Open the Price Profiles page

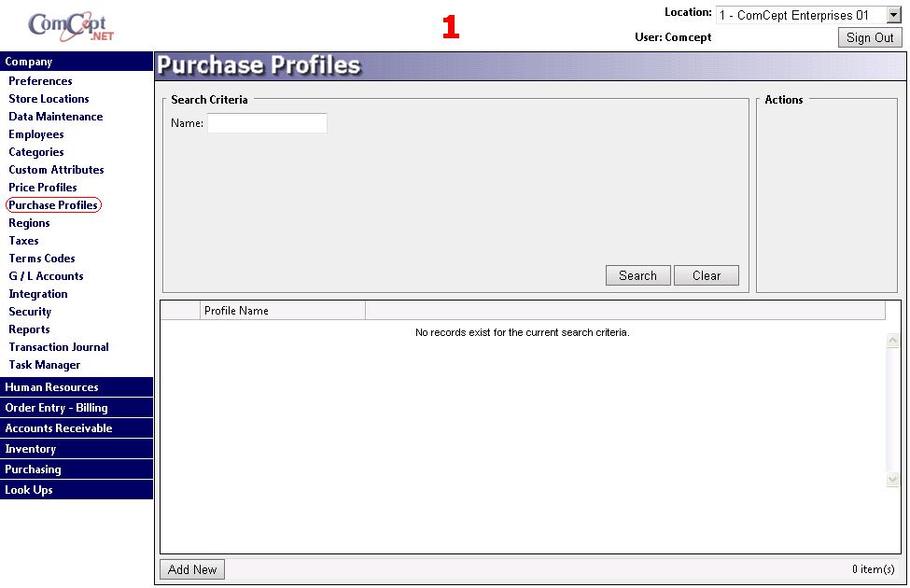tap(43, 188)
